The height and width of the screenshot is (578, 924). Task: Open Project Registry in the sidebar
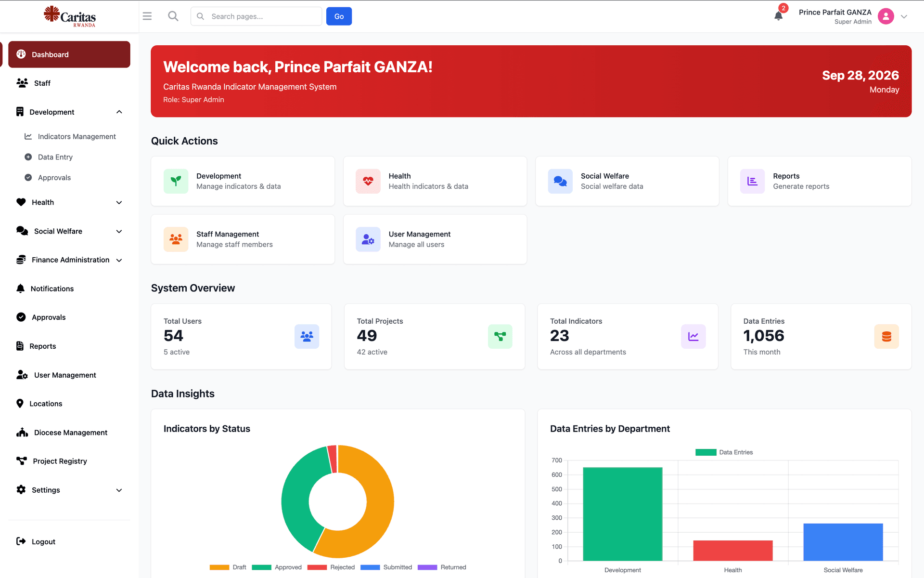tap(69, 461)
